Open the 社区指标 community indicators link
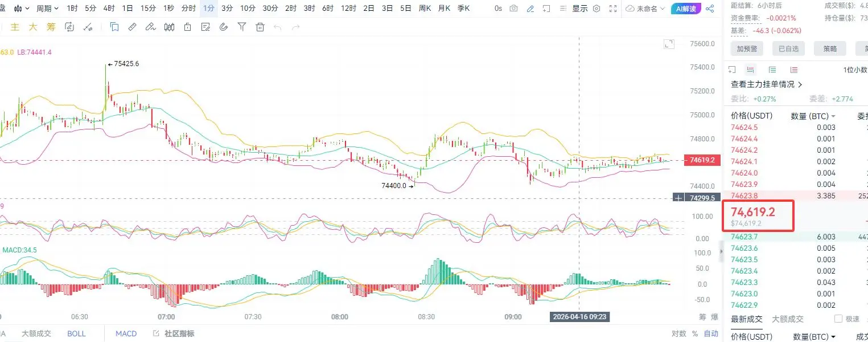This screenshot has height=342, width=868. [x=174, y=333]
